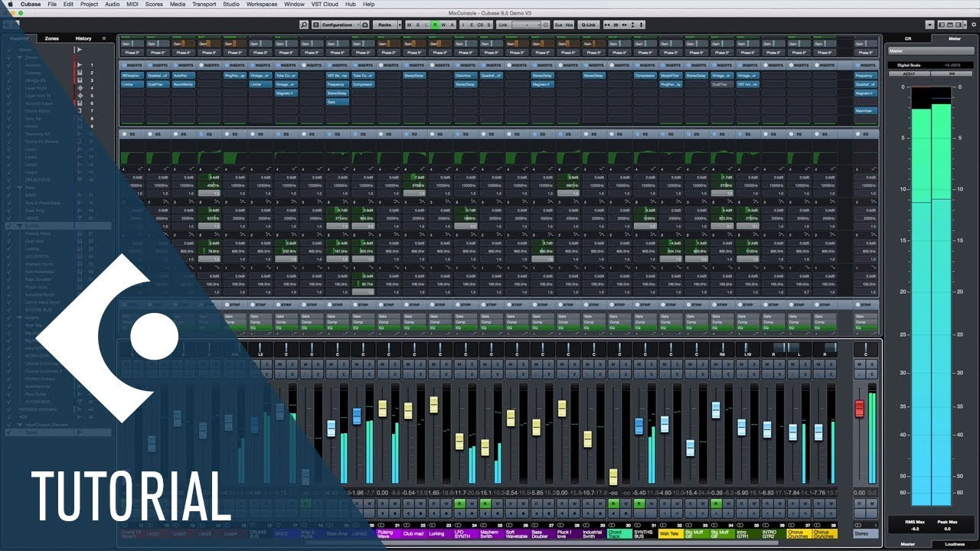Solo the Bass Doubler channel
This screenshot has width=980, height=551.
[549, 364]
